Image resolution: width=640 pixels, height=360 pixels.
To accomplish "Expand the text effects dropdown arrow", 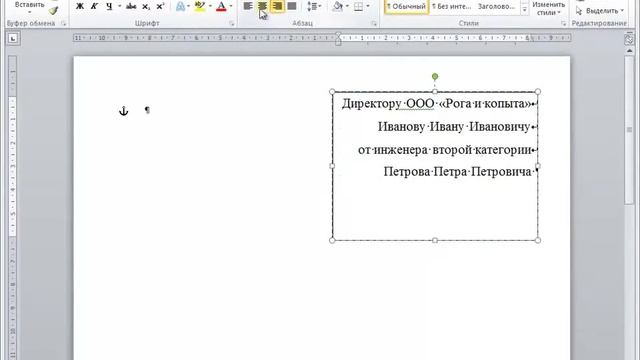I will tap(188, 6).
